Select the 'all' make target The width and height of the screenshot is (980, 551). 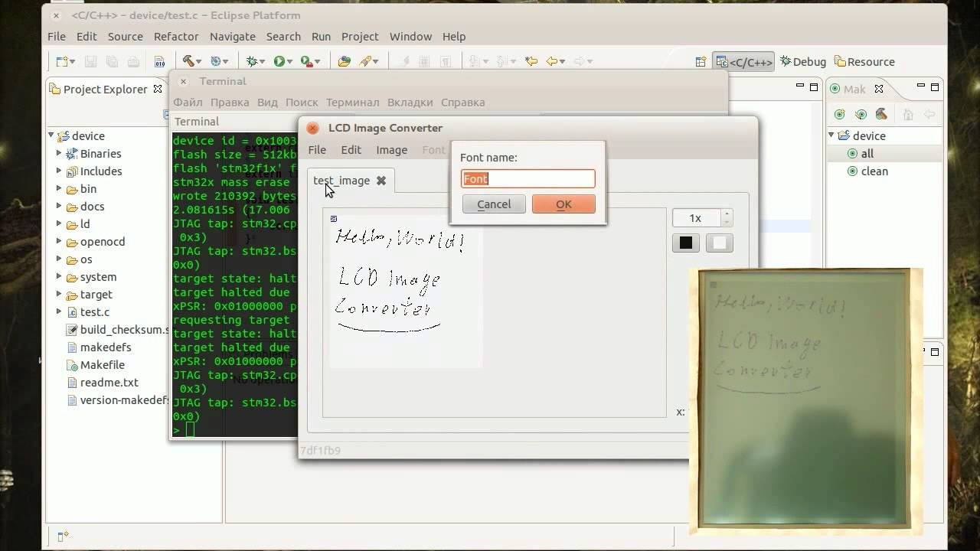[x=867, y=153]
